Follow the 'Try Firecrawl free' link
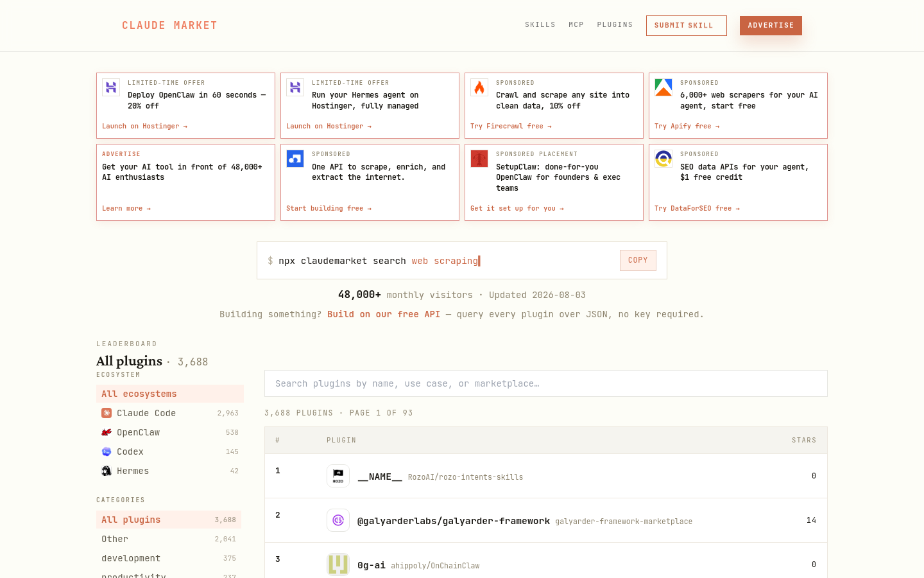Viewport: 924px width, 578px height. pyautogui.click(x=511, y=127)
